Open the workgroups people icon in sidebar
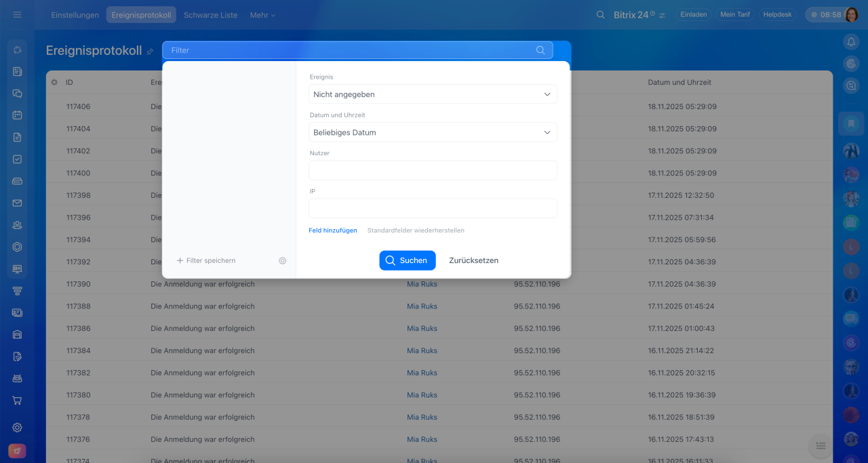The image size is (868, 463). pos(18,225)
